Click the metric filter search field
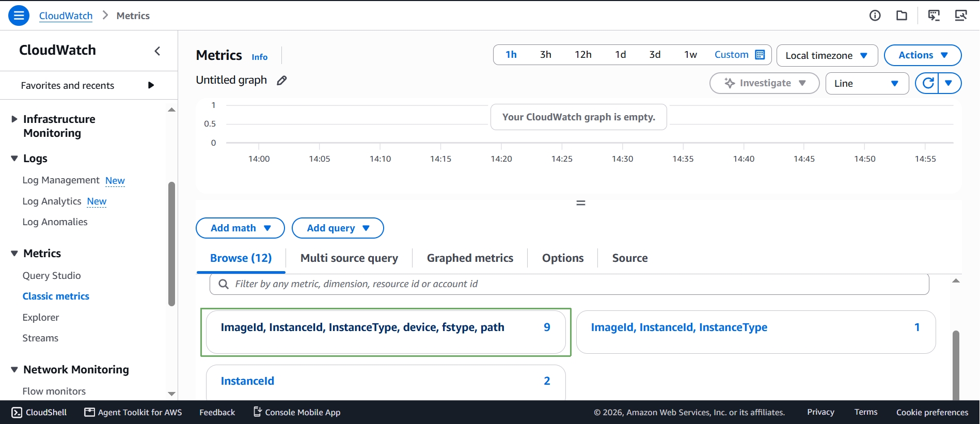Image resolution: width=980 pixels, height=424 pixels. tap(569, 284)
